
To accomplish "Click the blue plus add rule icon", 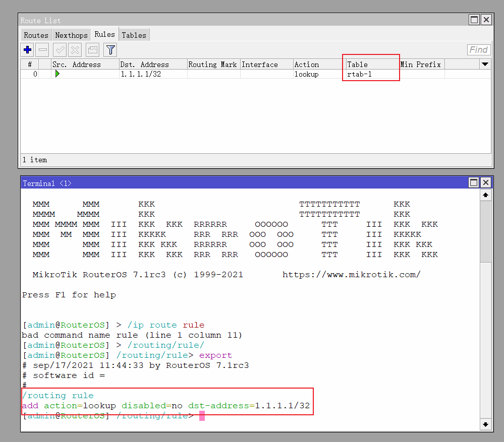I will (27, 49).
